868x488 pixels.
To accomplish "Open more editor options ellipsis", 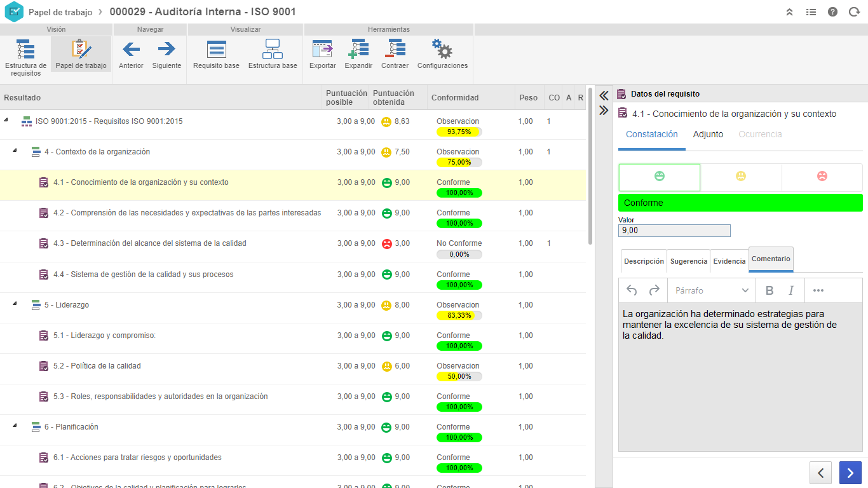I will pos(818,290).
